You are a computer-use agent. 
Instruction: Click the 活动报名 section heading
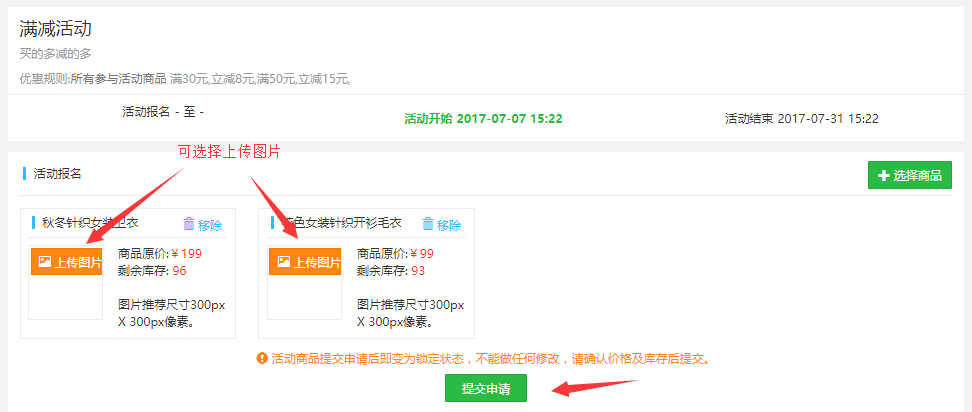coord(58,173)
